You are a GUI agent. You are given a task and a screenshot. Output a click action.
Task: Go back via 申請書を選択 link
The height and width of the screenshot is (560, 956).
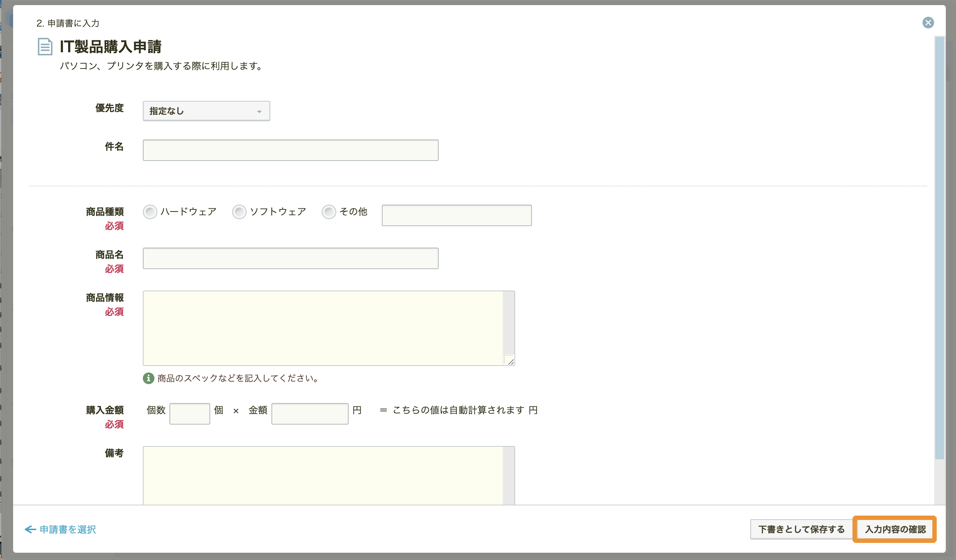click(x=61, y=529)
